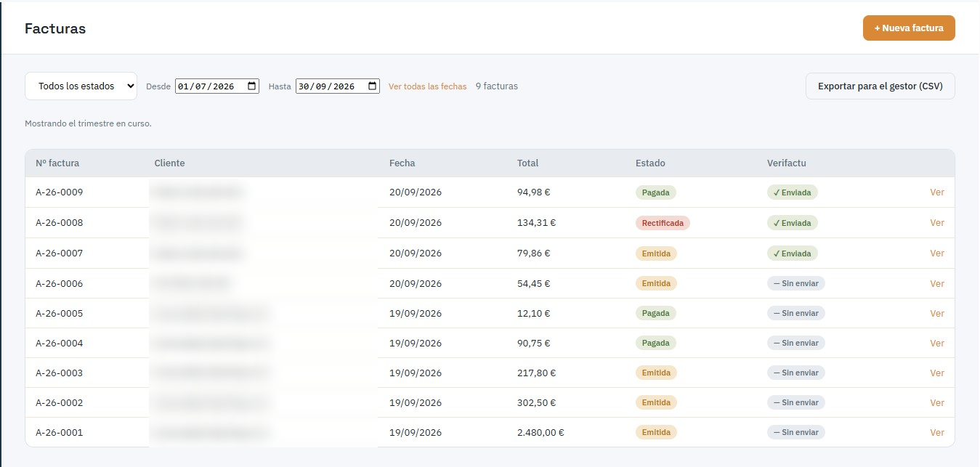Viewport: 980px width, 467px height.
Task: Click the Hasta date input field
Action: [x=337, y=86]
